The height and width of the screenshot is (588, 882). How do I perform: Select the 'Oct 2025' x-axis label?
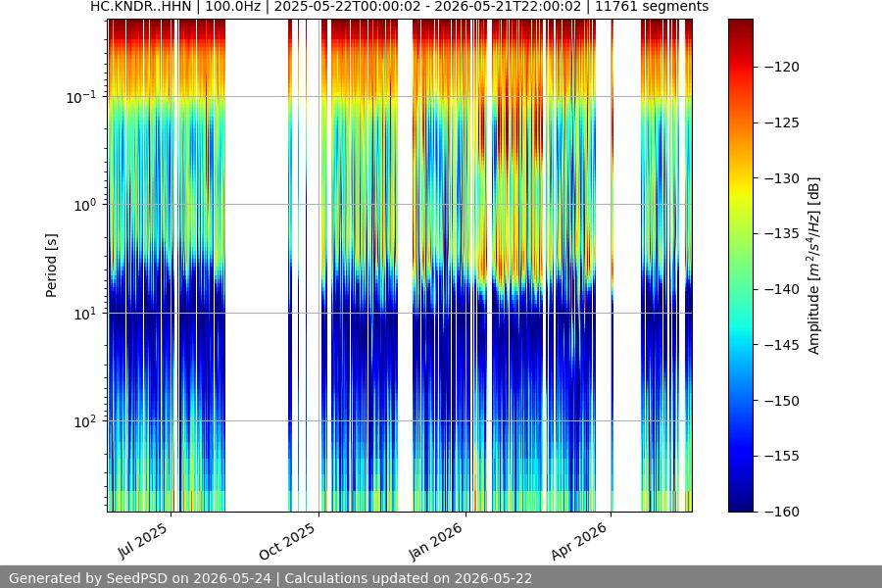pos(287,541)
